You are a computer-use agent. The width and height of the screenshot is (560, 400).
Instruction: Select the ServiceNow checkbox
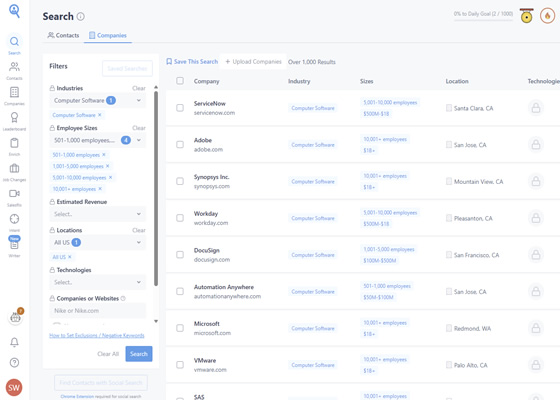point(180,108)
